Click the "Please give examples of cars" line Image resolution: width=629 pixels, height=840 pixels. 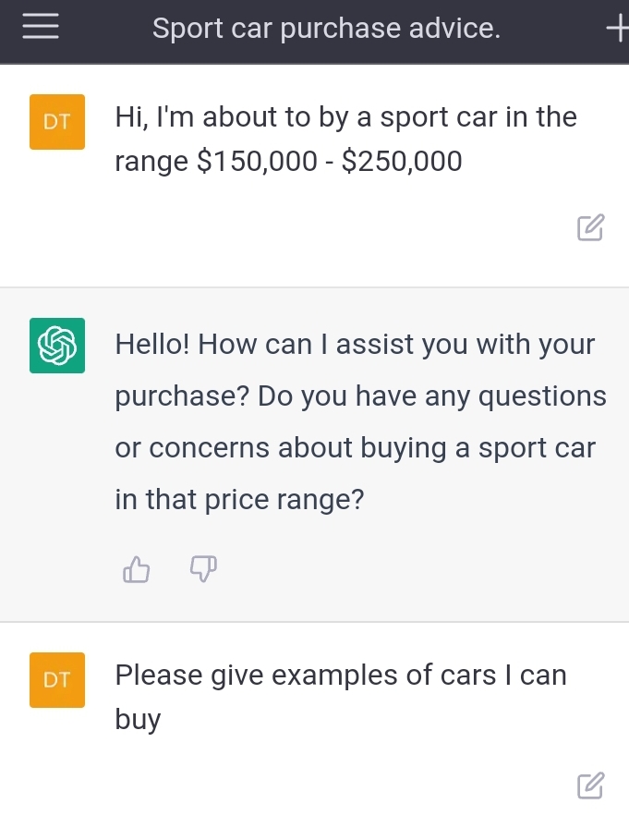pos(340,676)
